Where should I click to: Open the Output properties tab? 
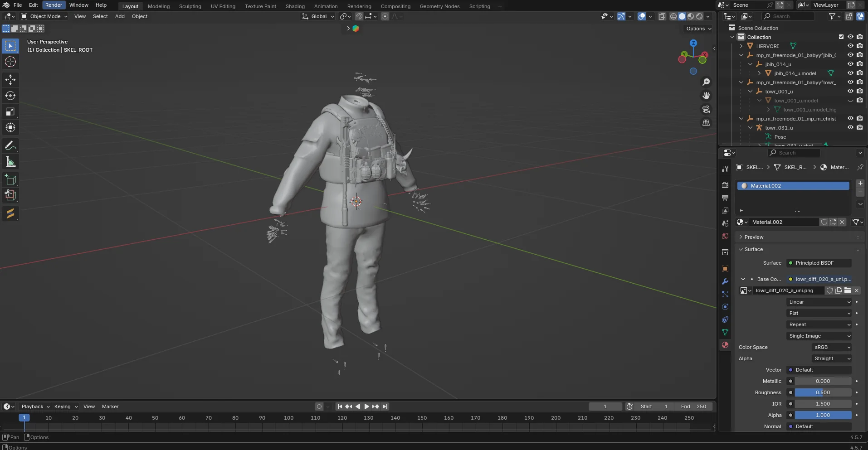[x=725, y=198]
